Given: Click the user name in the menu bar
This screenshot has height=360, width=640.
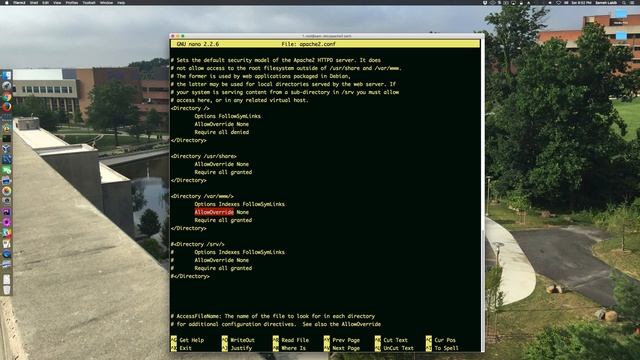Looking at the screenshot, I should point(606,2).
